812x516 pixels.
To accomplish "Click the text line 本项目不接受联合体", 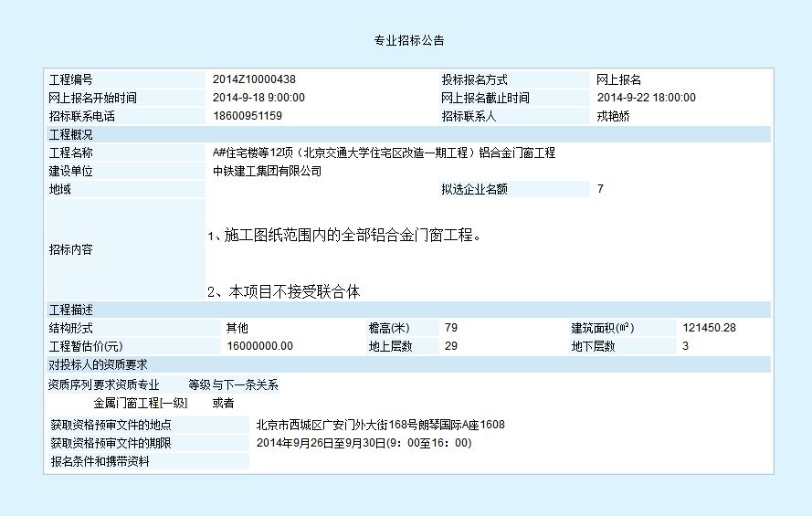I will (x=284, y=292).
